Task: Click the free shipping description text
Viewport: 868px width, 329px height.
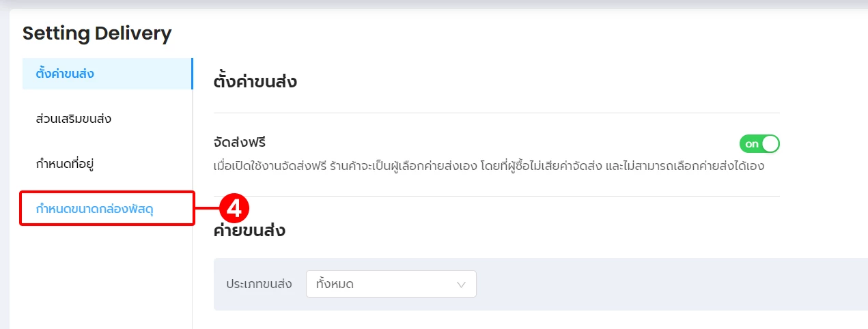Action: click(x=488, y=166)
